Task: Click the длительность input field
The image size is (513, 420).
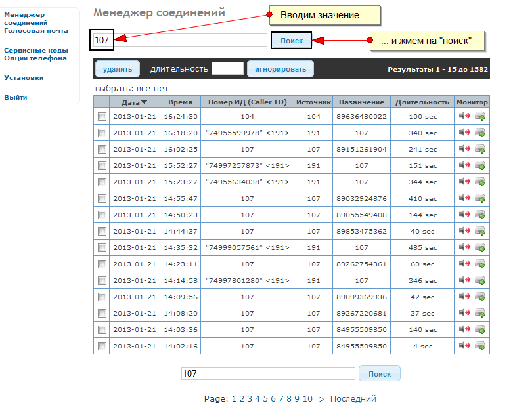Action: (x=227, y=69)
